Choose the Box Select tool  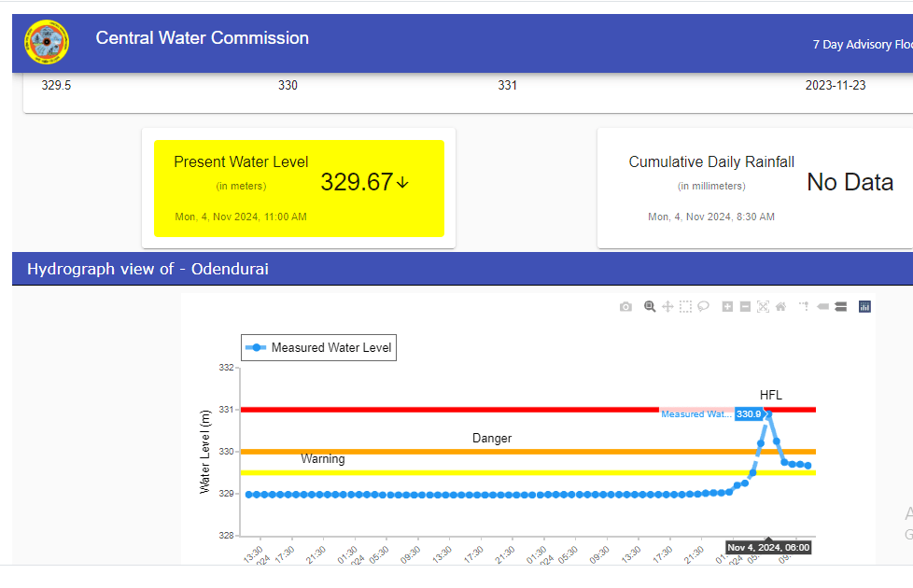[x=685, y=307]
